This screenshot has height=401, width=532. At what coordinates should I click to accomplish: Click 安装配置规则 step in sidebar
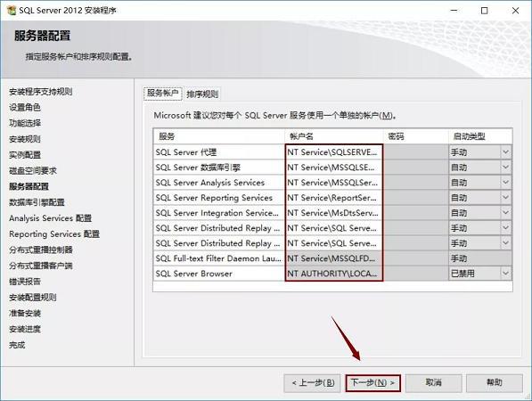click(33, 298)
